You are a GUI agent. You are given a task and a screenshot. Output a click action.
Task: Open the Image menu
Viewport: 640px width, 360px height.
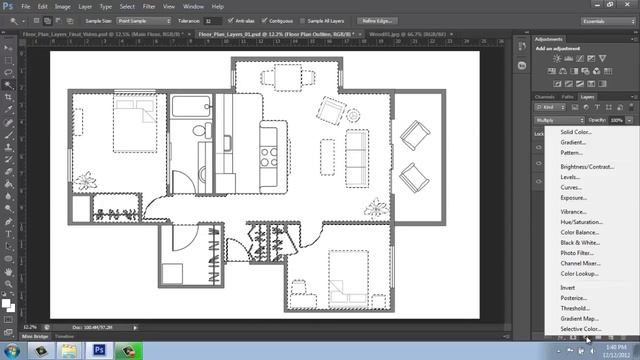tap(62, 7)
